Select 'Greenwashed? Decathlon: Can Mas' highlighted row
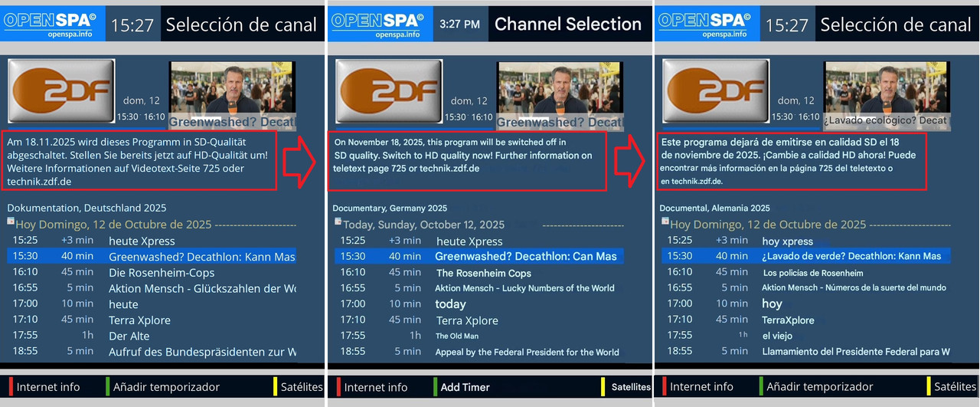This screenshot has width=980, height=407. (479, 257)
